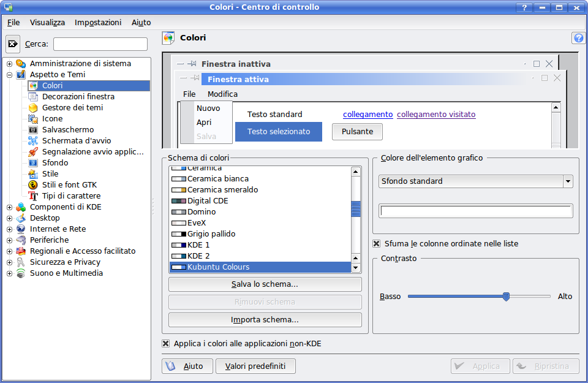Image resolution: width=588 pixels, height=383 pixels.
Task: Collapse the Aspetto e Temi category
Action: click(x=9, y=75)
